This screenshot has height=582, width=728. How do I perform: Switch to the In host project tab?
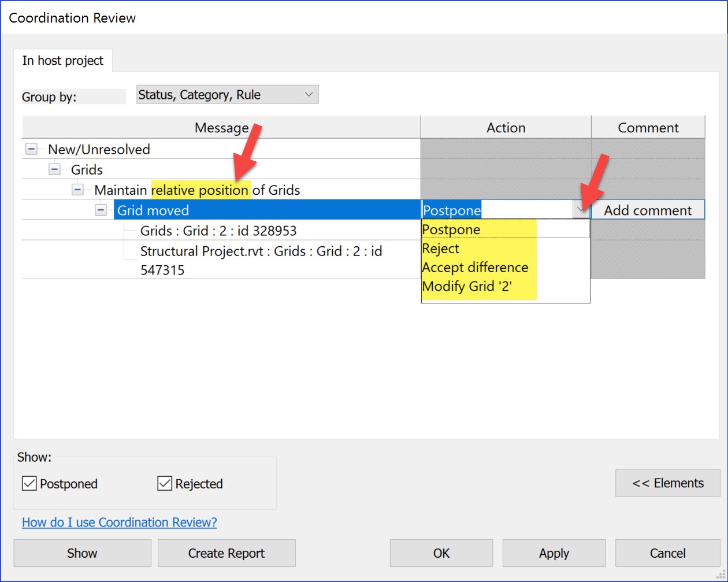coord(62,60)
